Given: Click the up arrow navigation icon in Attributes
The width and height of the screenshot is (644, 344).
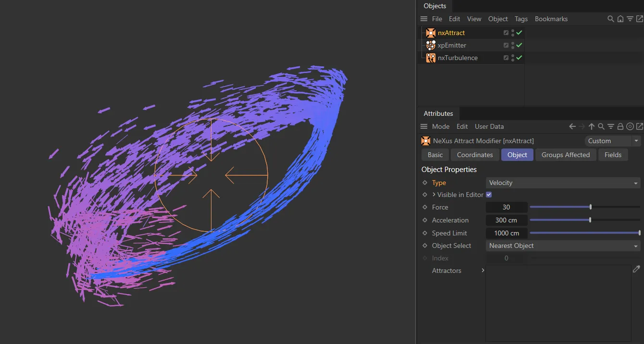Looking at the screenshot, I should [591, 126].
